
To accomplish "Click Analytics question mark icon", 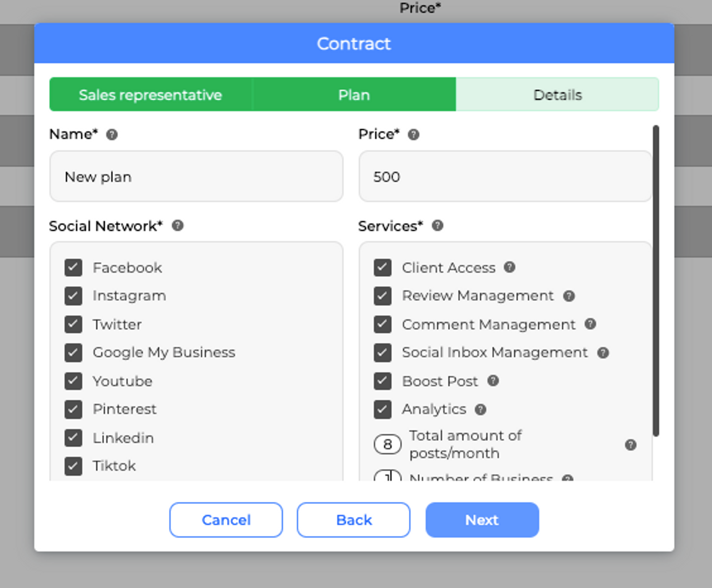I will 480,410.
